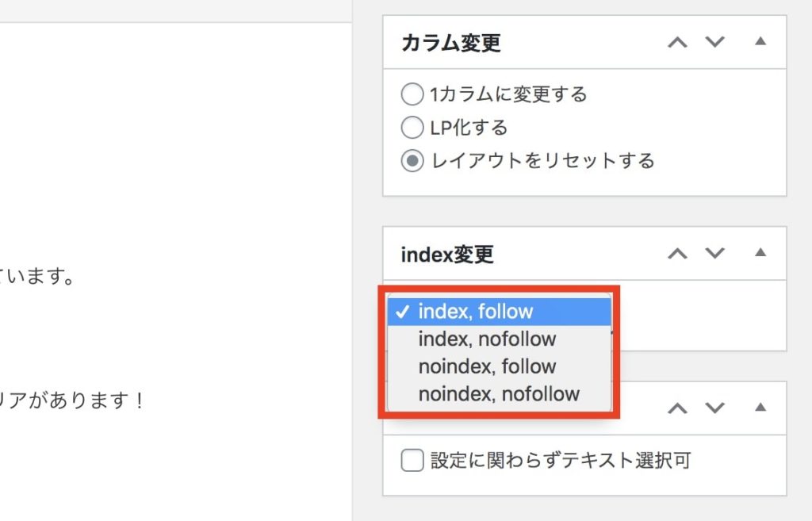
Task: Select the レイアウトをリセットする radio button
Action: (412, 160)
